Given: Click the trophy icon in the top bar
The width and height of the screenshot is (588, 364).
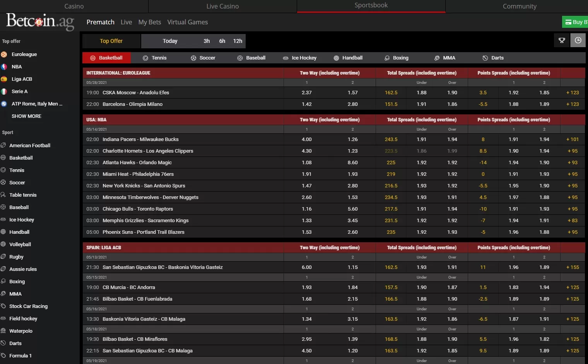Looking at the screenshot, I should click(562, 40).
